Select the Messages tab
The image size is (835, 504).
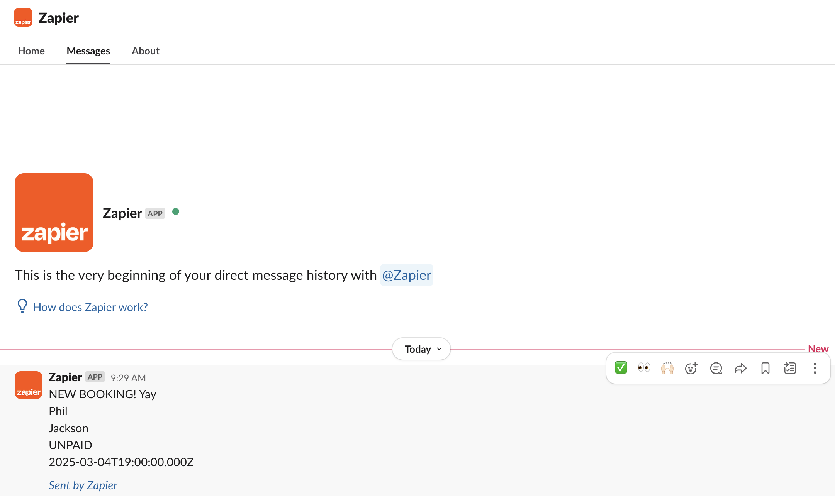(x=88, y=51)
